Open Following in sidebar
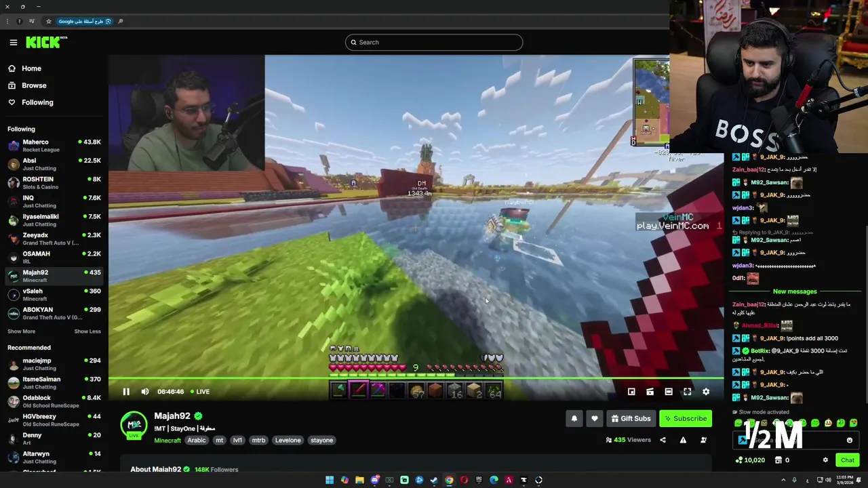The height and width of the screenshot is (488, 868). point(31,102)
